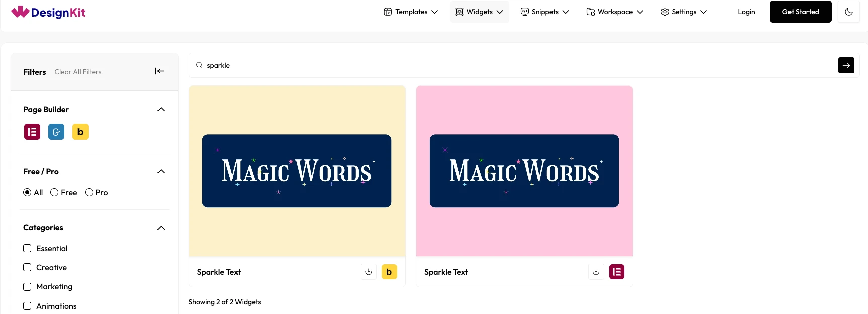Open the Snippets menu
The height and width of the screenshot is (314, 868).
[x=545, y=12]
